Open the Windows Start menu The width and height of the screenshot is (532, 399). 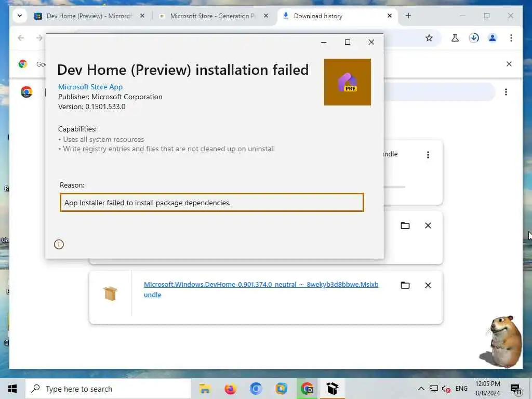(x=12, y=389)
